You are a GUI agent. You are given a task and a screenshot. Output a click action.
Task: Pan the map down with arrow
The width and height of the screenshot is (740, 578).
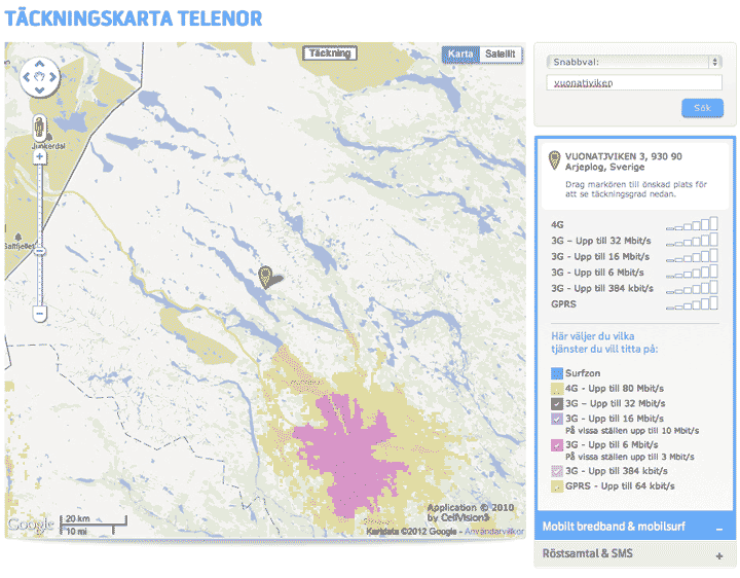tap(39, 90)
